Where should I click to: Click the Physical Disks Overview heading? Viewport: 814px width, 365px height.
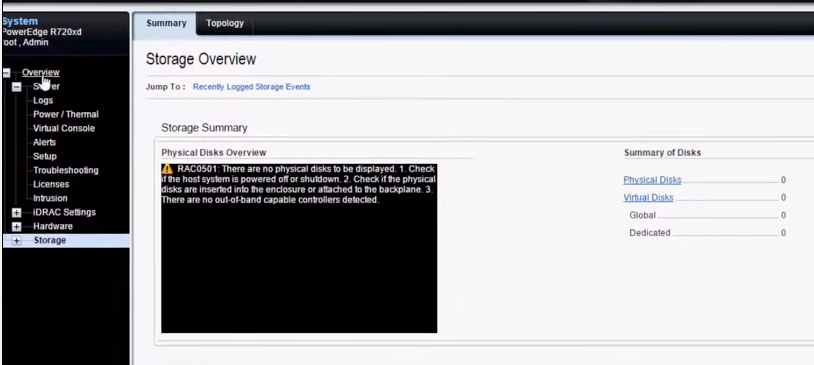[214, 153]
